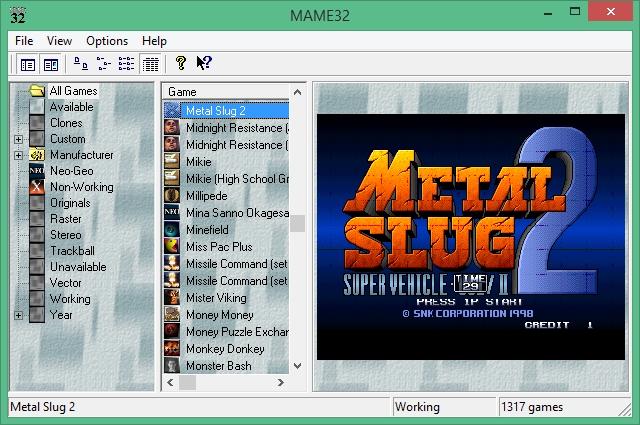
Task: Click the Non-Working red X icon
Action: (37, 187)
